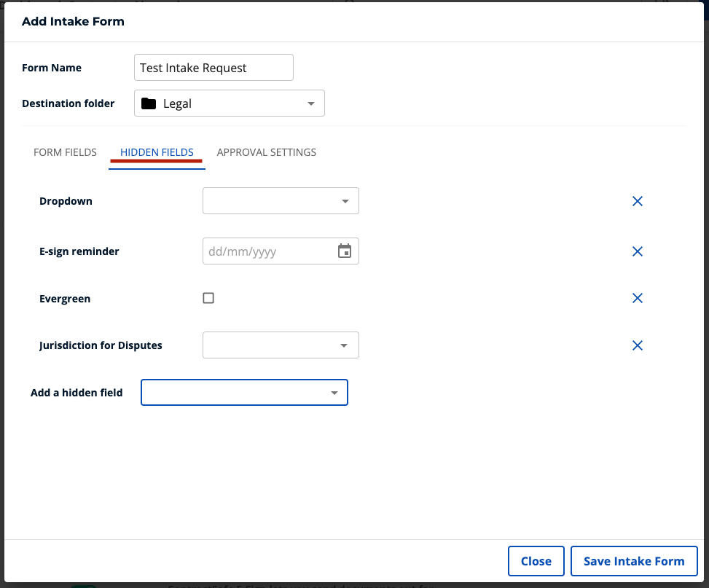Enable Evergreen for the intake form
709x588 pixels.
(208, 297)
